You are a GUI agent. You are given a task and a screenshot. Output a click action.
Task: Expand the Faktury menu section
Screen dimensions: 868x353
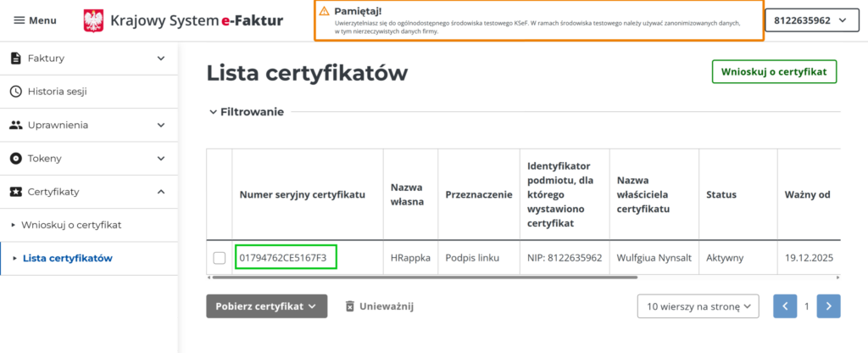[x=161, y=59]
